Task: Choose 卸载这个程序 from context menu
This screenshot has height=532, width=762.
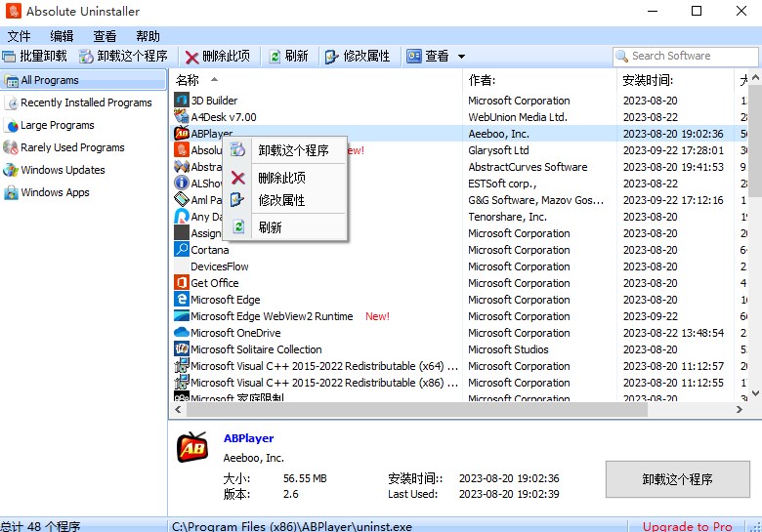Action: pos(293,150)
